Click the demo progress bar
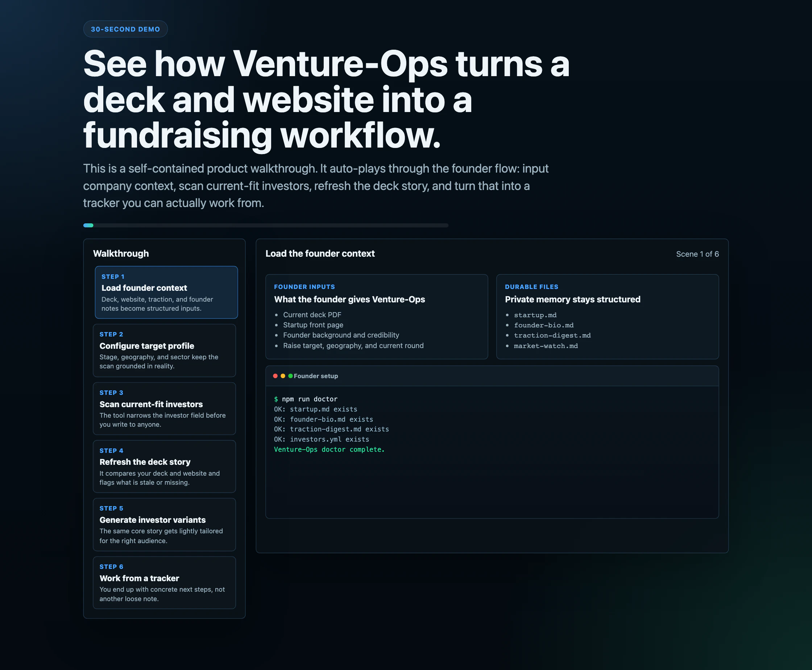The height and width of the screenshot is (670, 812). (x=266, y=226)
